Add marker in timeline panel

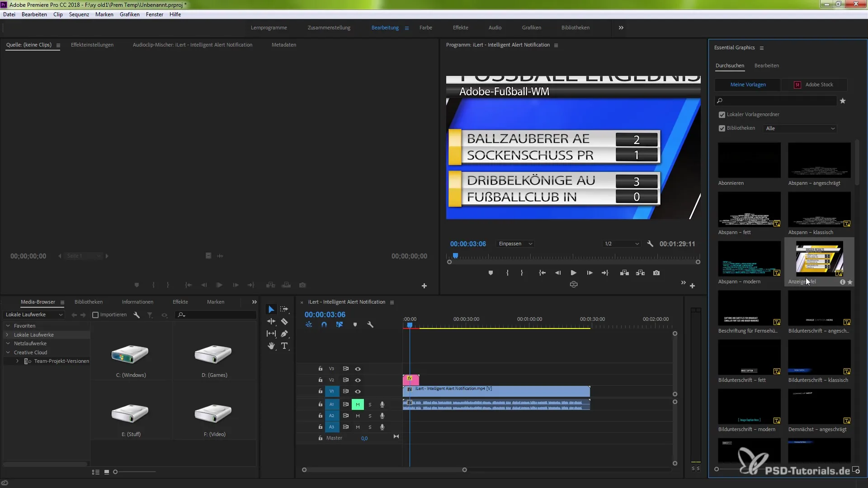(355, 324)
